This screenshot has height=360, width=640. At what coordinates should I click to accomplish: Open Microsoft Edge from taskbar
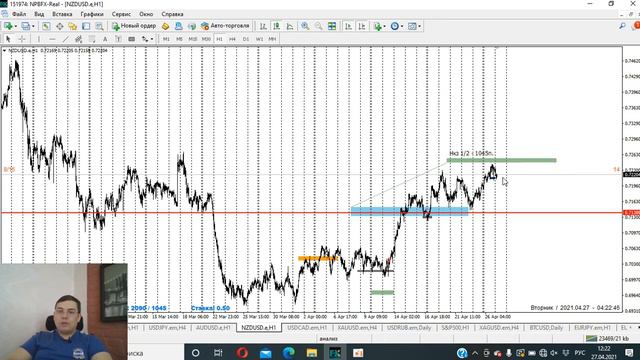click(x=289, y=353)
